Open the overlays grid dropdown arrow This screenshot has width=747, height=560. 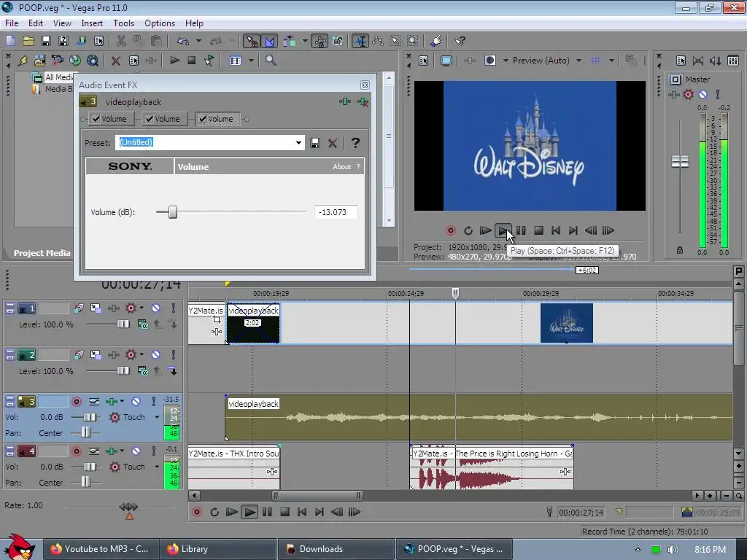pos(611,61)
